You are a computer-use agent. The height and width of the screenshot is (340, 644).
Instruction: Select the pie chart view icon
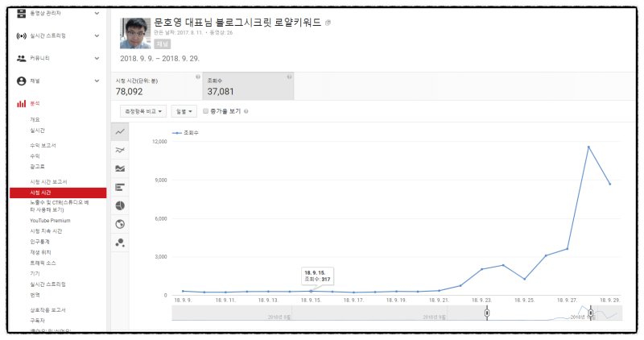(x=120, y=205)
